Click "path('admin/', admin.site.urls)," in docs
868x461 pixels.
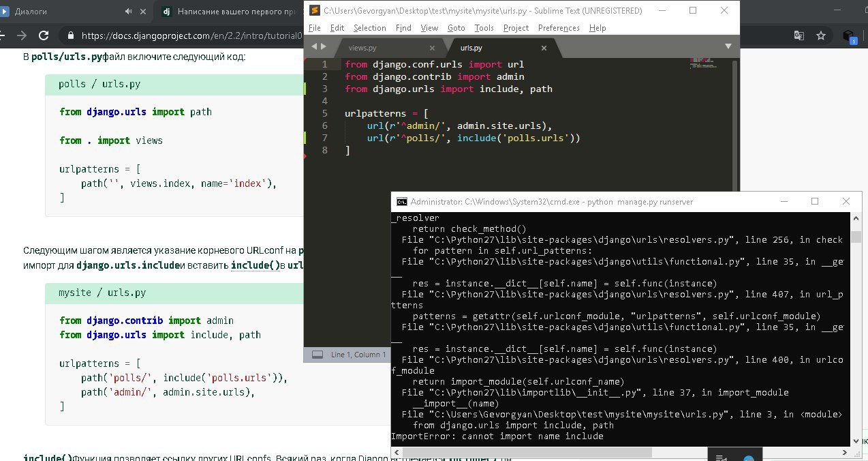click(x=168, y=392)
